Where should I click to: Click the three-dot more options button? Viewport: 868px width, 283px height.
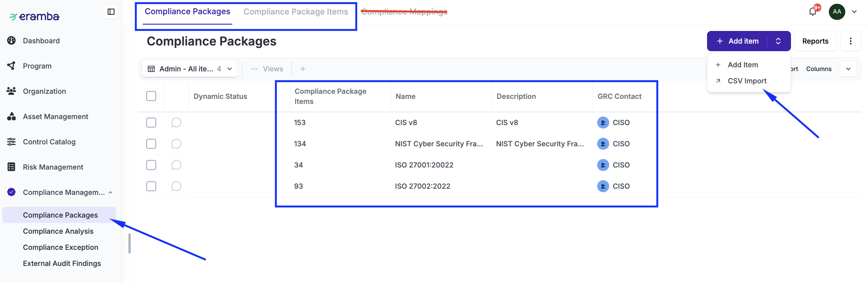[x=850, y=41]
